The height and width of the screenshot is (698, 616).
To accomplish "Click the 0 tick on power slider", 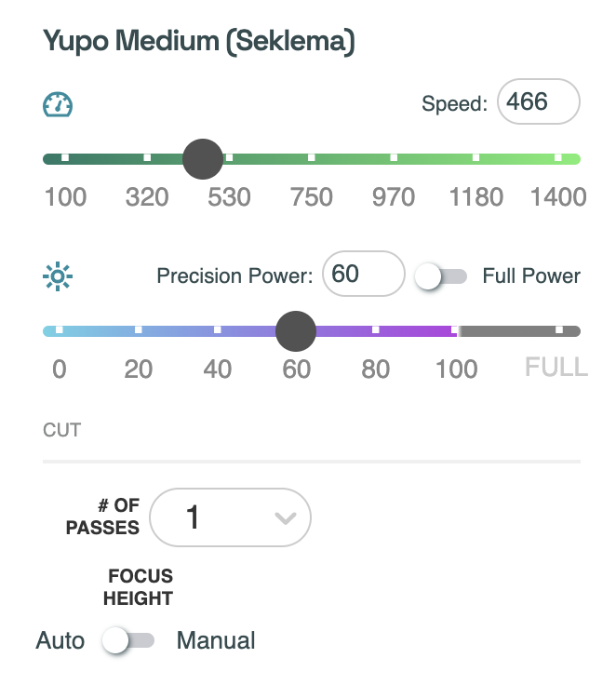I will [60, 330].
